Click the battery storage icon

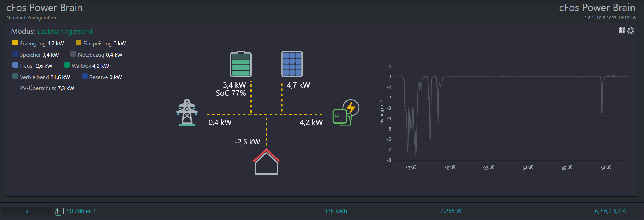click(x=241, y=64)
